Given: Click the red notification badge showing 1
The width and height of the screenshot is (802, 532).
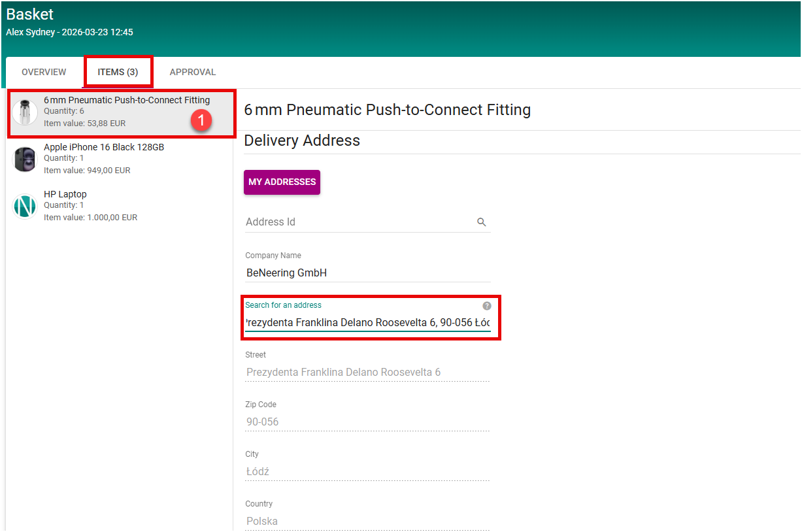Looking at the screenshot, I should coord(201,120).
